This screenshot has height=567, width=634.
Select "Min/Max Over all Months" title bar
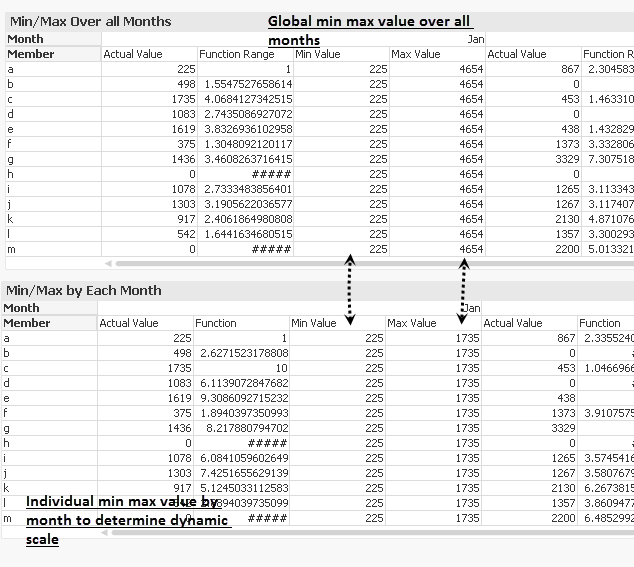click(90, 21)
